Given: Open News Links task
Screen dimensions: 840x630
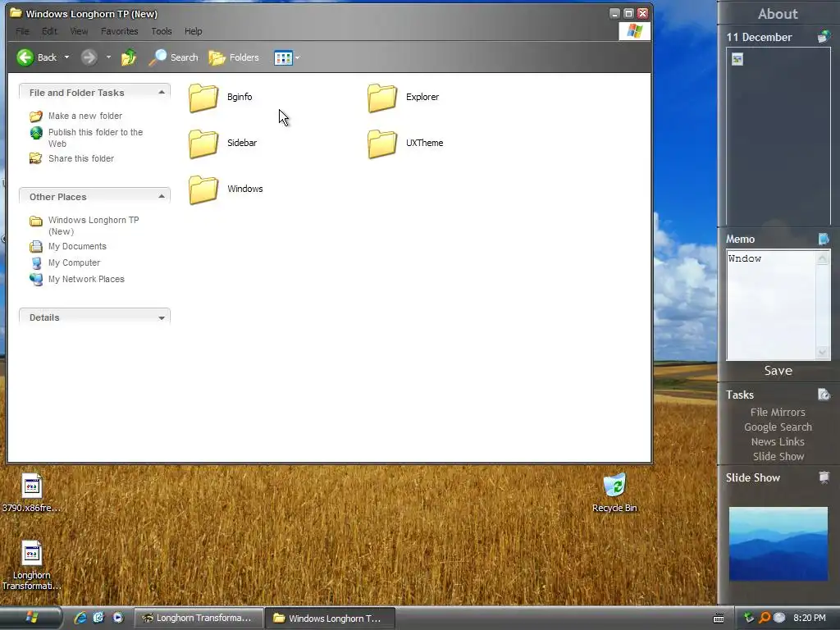Looking at the screenshot, I should tap(778, 442).
